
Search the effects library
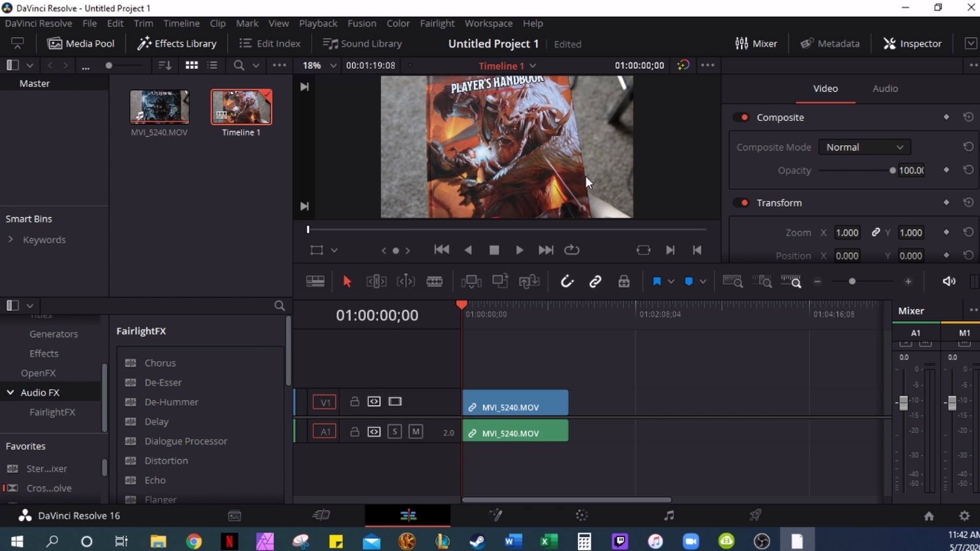click(x=279, y=306)
